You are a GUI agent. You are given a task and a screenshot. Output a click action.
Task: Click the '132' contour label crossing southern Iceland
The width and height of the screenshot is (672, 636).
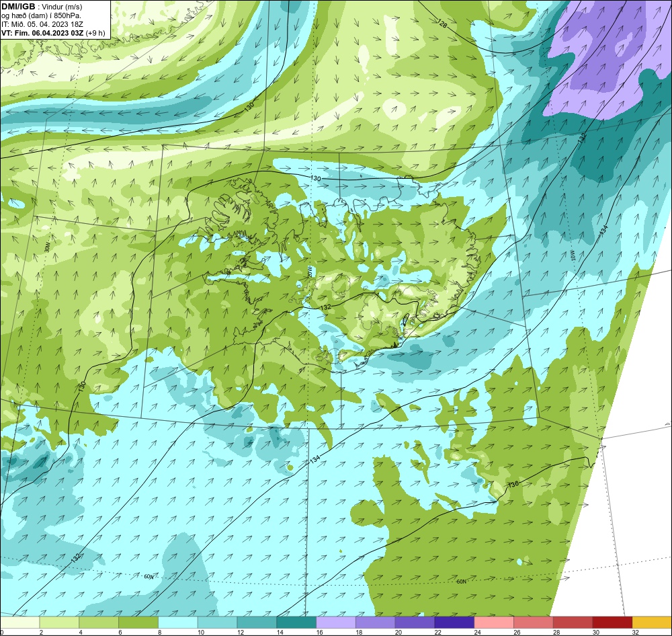(x=326, y=307)
